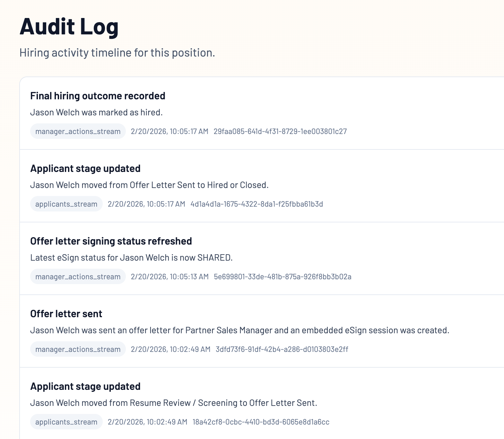Click event ID starting with 3dfd73f6

click(x=282, y=349)
